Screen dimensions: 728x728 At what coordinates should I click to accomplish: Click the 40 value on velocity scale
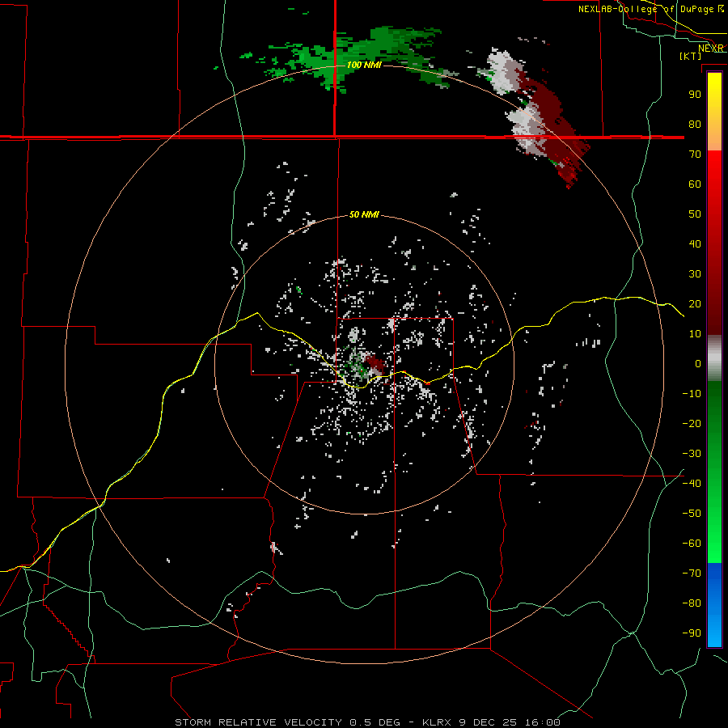pyautogui.click(x=695, y=243)
